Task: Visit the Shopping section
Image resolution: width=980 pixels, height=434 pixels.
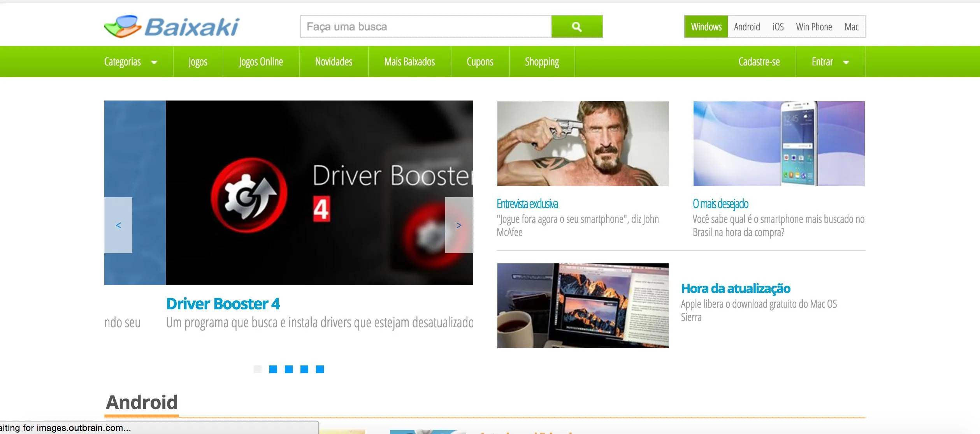Action: [x=542, y=62]
